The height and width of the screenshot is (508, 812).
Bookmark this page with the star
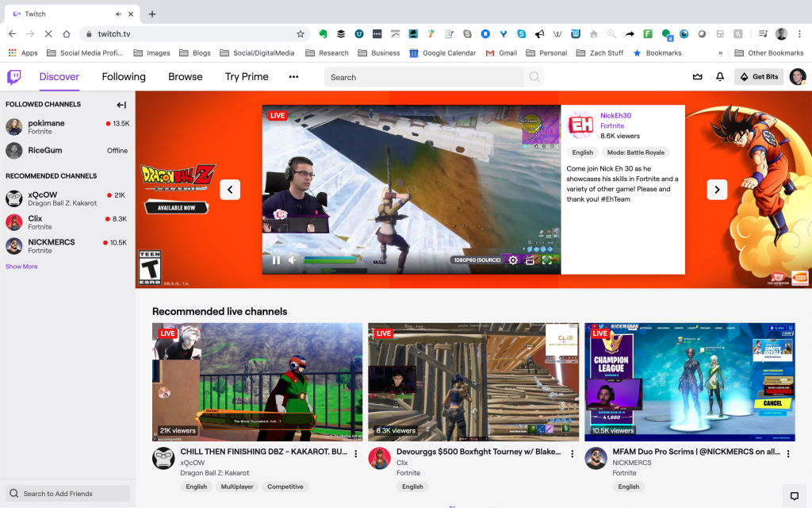pos(301,33)
